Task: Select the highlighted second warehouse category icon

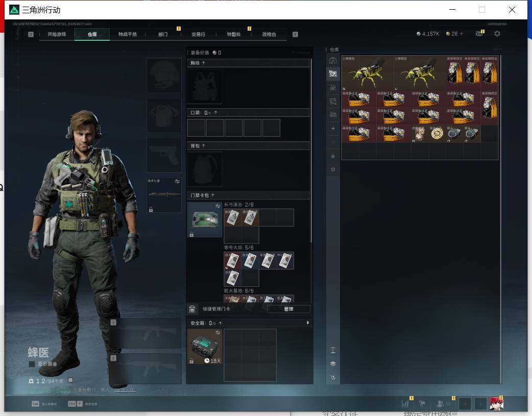Action: [x=333, y=74]
